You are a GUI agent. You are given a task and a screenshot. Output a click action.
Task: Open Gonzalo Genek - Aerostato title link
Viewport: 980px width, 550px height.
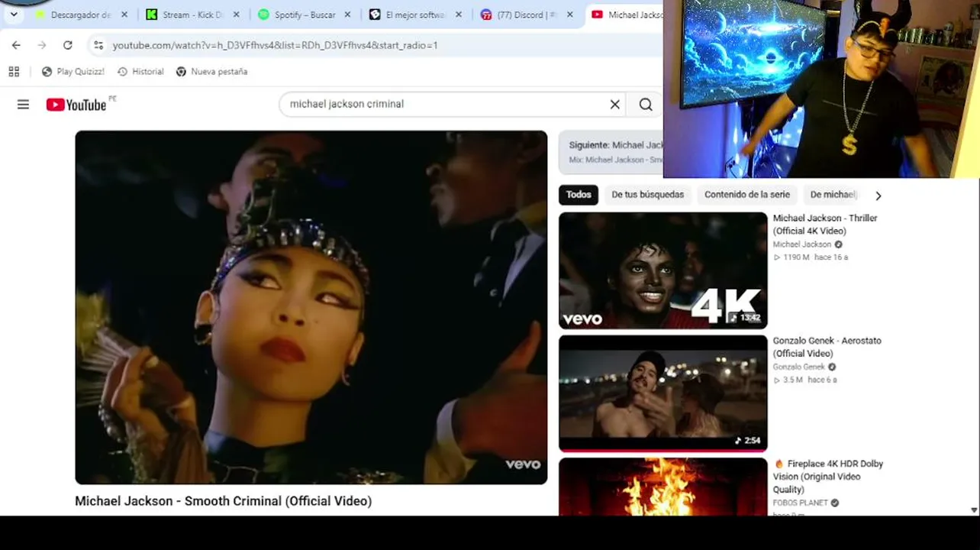click(x=827, y=347)
